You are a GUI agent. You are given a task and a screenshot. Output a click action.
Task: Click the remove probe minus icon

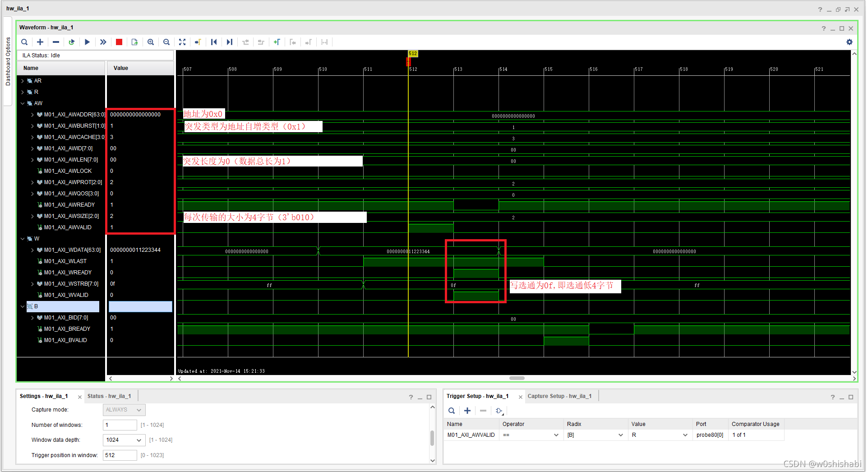click(x=56, y=42)
